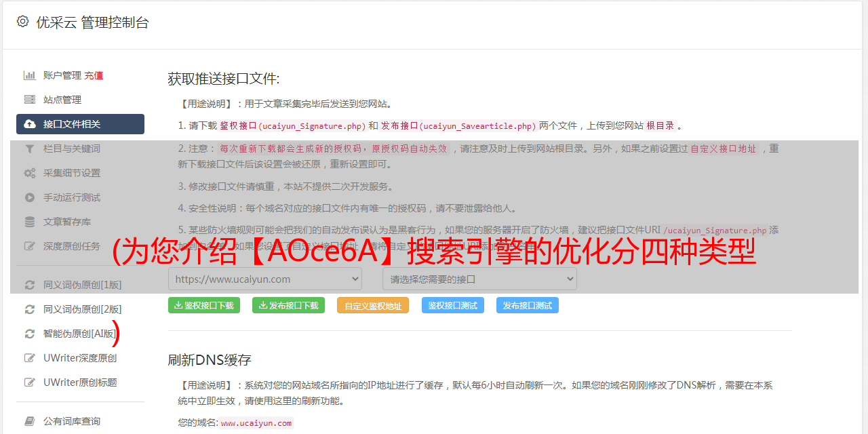Click the database icon for 文章暂存库
The width and height of the screenshot is (868, 434).
point(29,222)
